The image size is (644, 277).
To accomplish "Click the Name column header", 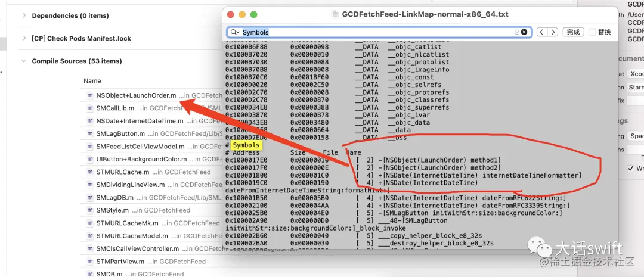I will click(92, 81).
